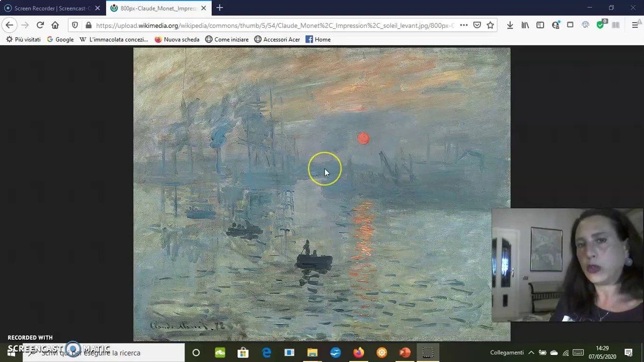The width and height of the screenshot is (644, 362).
Task: Switch to Firefox in taskbar
Action: (x=359, y=352)
